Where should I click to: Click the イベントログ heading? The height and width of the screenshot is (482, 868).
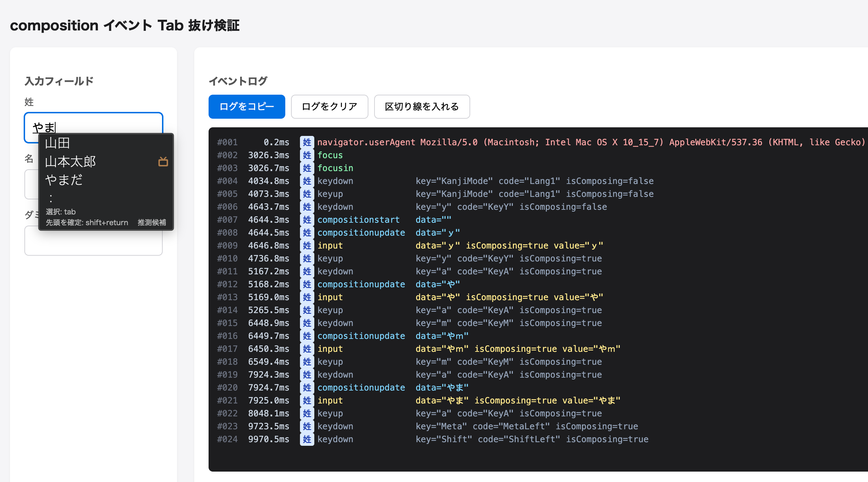tap(238, 81)
